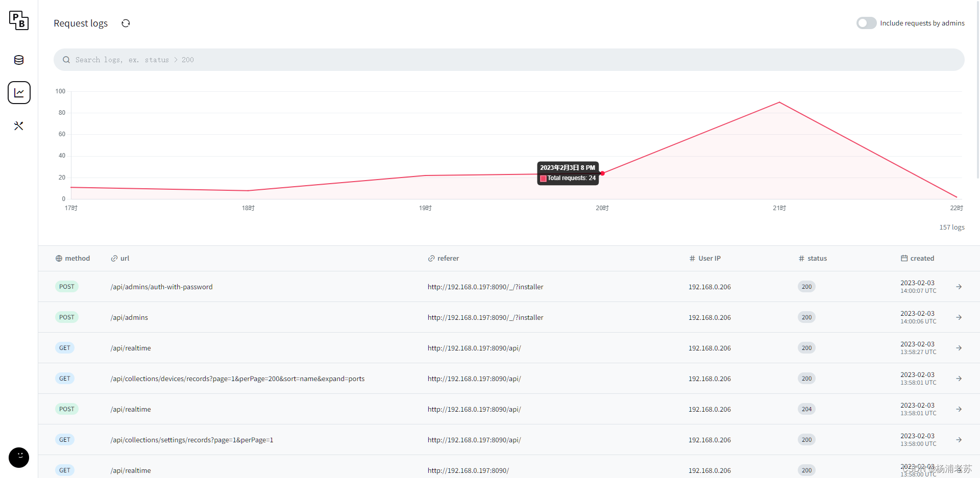Click the link icon beside url
The height and width of the screenshot is (478, 980).
[x=114, y=259]
